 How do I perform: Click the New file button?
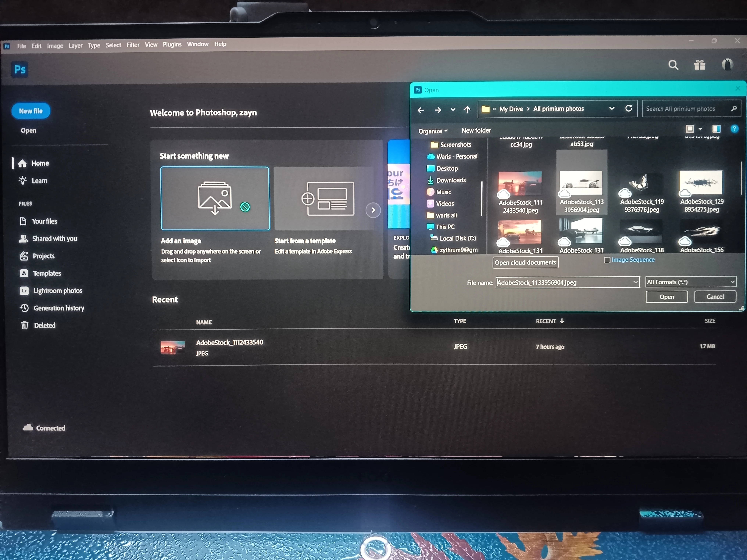[x=31, y=111]
